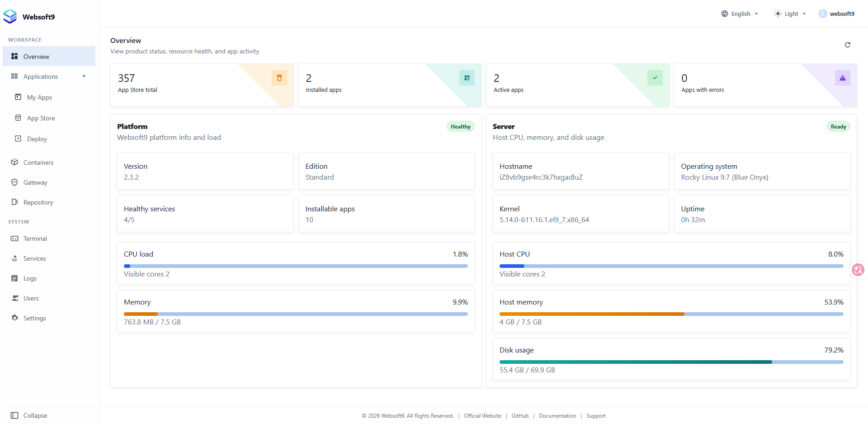This screenshot has width=868, height=424.
Task: Click the pink floating translate icon
Action: (x=858, y=270)
